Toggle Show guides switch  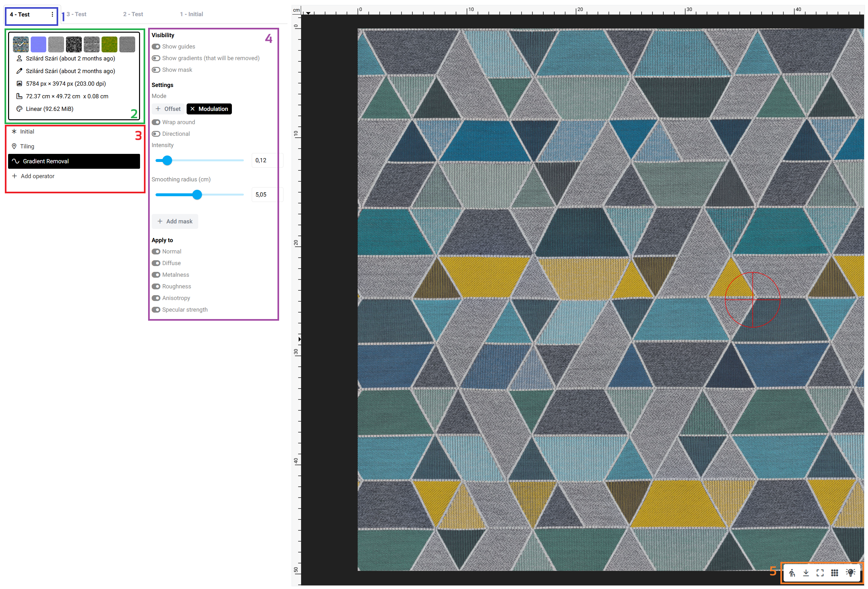156,47
